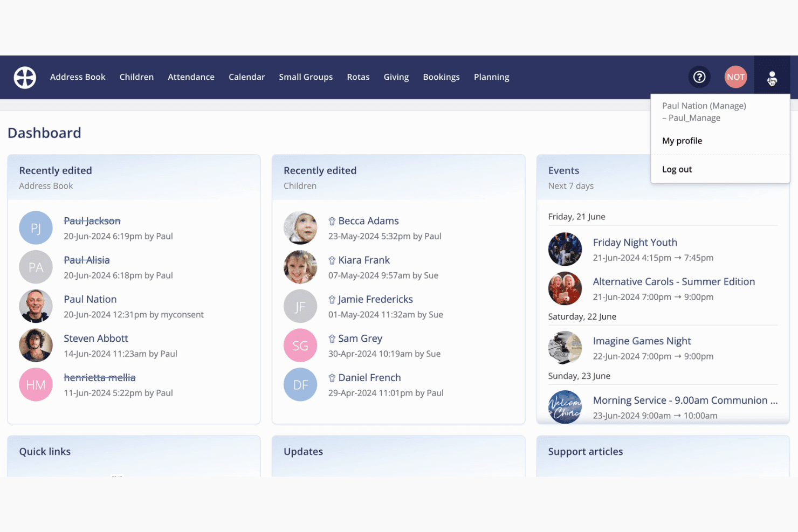Open Paul Nation's profile photo

[36, 306]
